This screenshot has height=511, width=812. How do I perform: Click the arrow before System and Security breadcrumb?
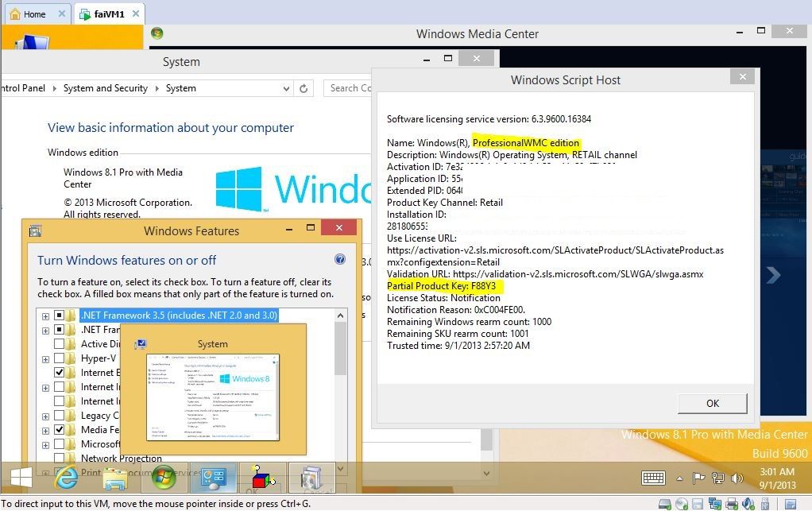(x=54, y=88)
